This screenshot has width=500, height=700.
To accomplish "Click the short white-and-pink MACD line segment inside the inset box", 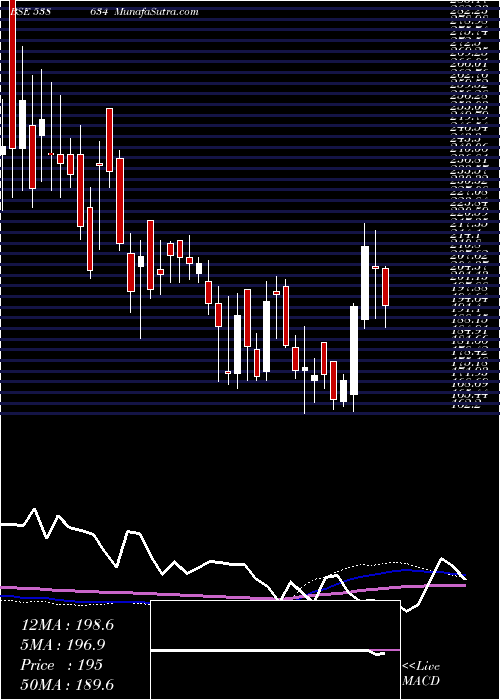I will pos(384,652).
